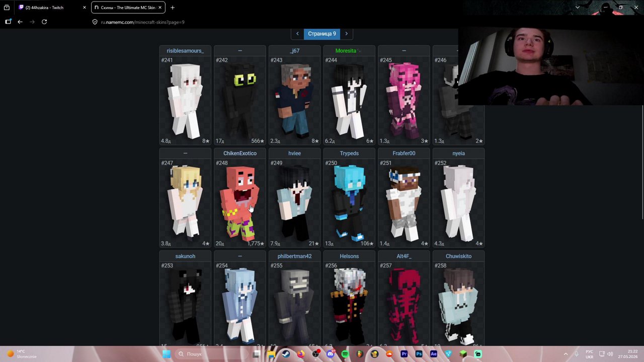View blue-haired skin #250
Viewport: 644px width, 362px height.
pyautogui.click(x=349, y=203)
